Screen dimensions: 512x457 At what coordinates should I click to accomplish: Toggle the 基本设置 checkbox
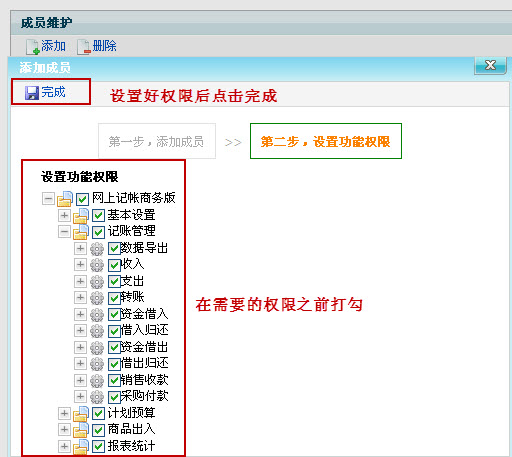point(98,215)
